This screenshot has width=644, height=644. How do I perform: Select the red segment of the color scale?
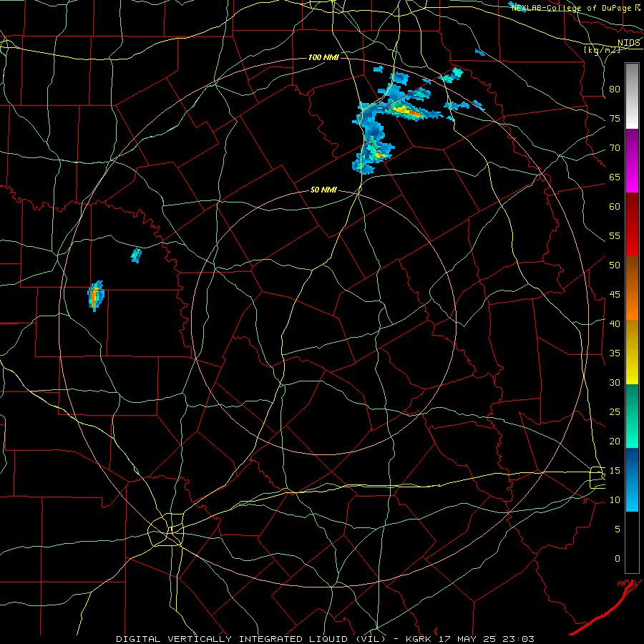pos(633,225)
